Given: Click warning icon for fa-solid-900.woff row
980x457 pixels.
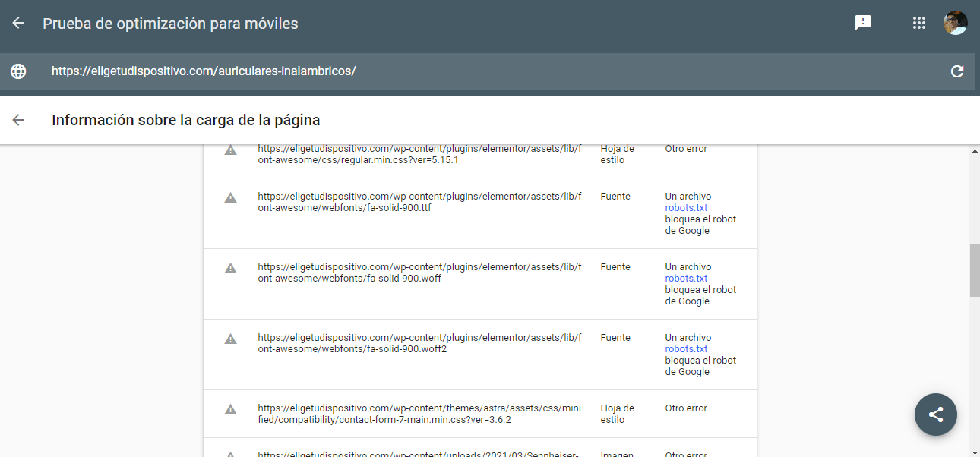Looking at the screenshot, I should click(230, 268).
